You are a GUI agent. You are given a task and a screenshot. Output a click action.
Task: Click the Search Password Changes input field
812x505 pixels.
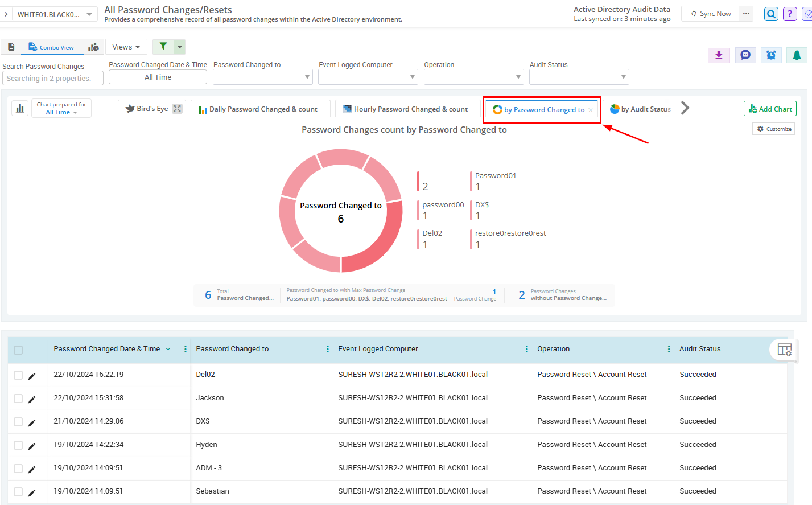click(53, 79)
